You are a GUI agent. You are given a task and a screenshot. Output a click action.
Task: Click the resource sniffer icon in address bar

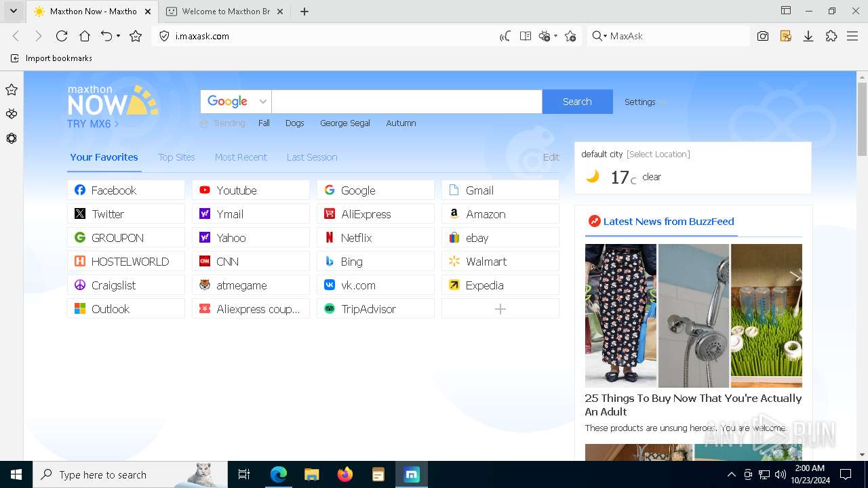point(544,36)
